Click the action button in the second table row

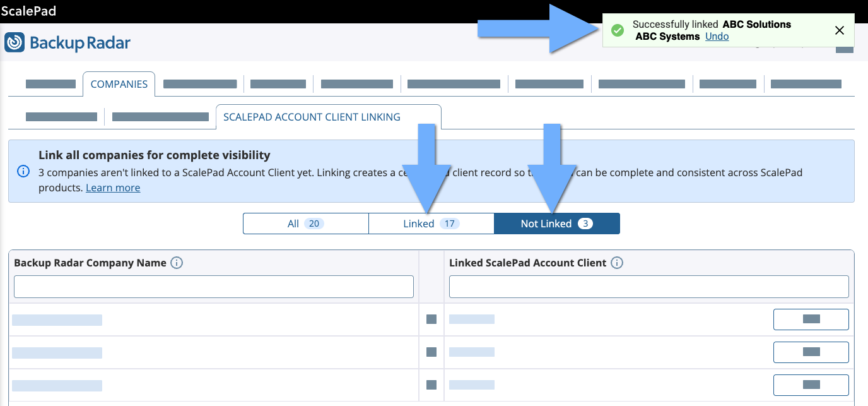tap(811, 352)
